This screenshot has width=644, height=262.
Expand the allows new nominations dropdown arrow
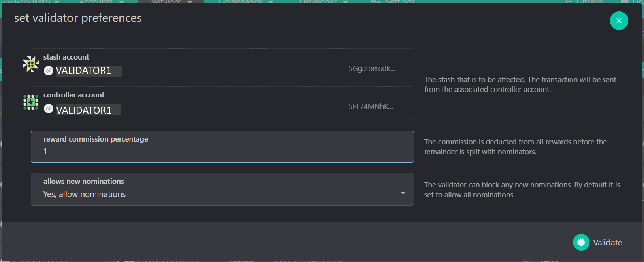(x=403, y=193)
